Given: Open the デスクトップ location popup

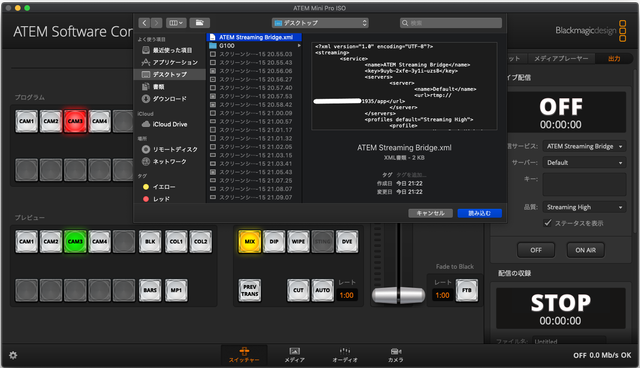Looking at the screenshot, I should coord(320,23).
